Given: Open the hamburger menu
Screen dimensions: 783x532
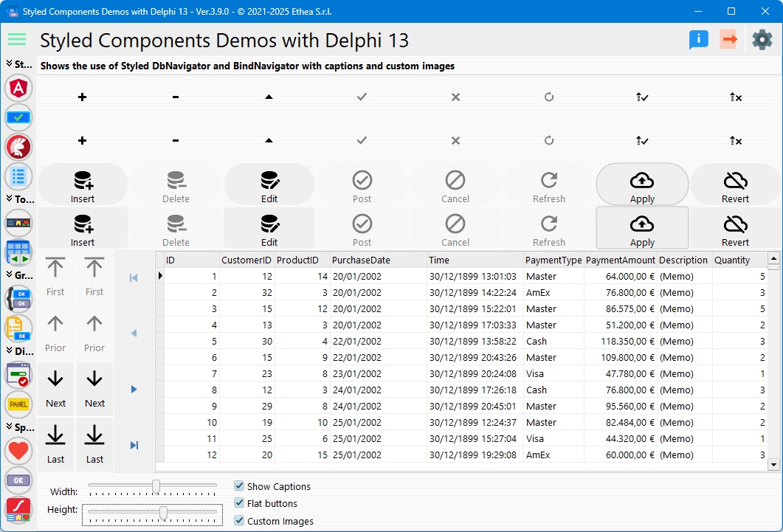Looking at the screenshot, I should [16, 39].
